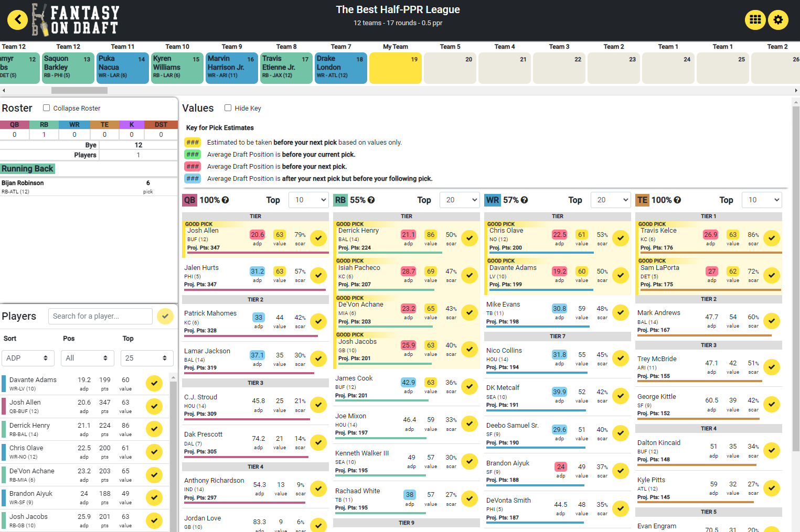Draft Josh Allen from the QB values list
This screenshot has width=800, height=532.
[318, 238]
